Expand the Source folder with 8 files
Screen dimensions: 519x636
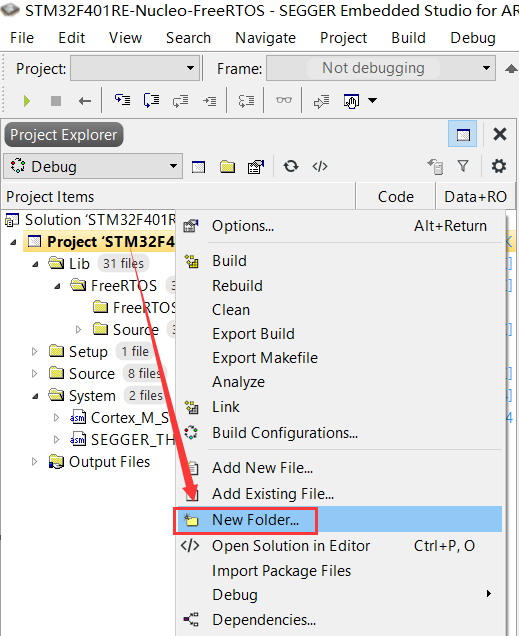(x=35, y=373)
